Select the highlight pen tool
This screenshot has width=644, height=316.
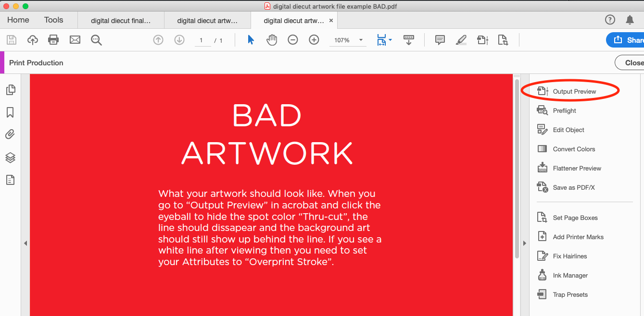(461, 40)
